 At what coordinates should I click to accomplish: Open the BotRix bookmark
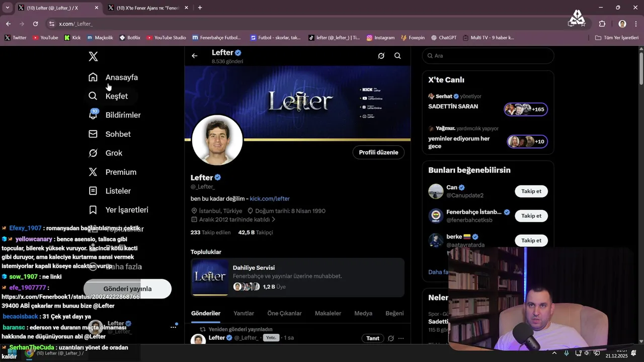click(x=130, y=38)
